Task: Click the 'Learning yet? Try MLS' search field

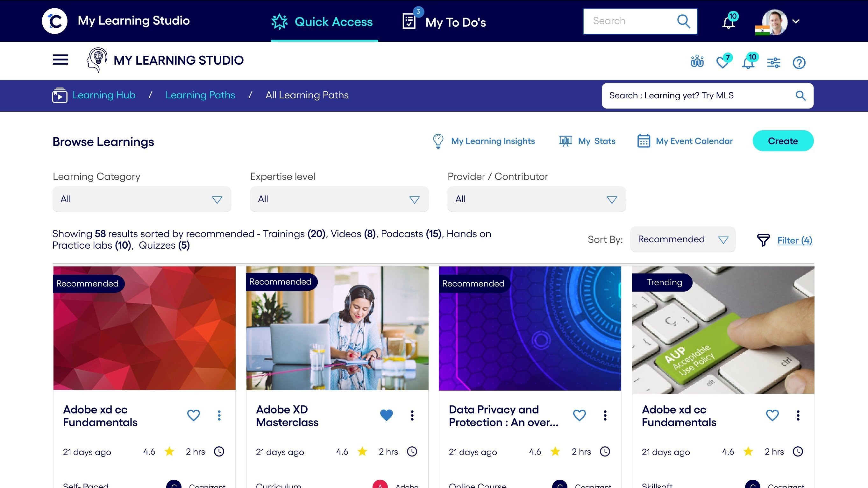Action: coord(707,95)
